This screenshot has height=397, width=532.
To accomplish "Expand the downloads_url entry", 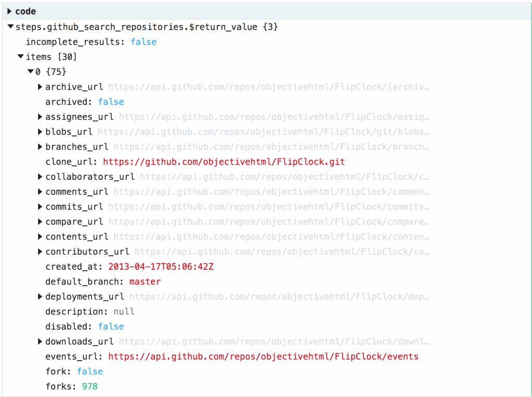I will coord(41,341).
